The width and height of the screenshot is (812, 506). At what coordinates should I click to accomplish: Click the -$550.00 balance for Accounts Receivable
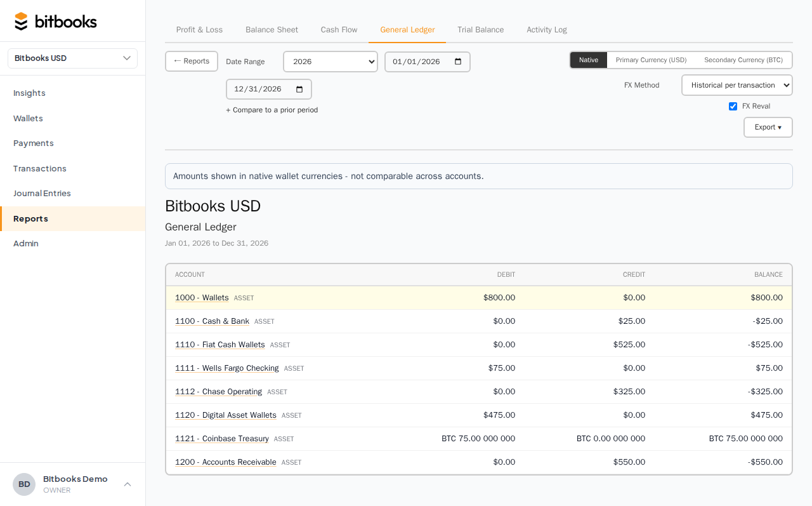point(765,462)
